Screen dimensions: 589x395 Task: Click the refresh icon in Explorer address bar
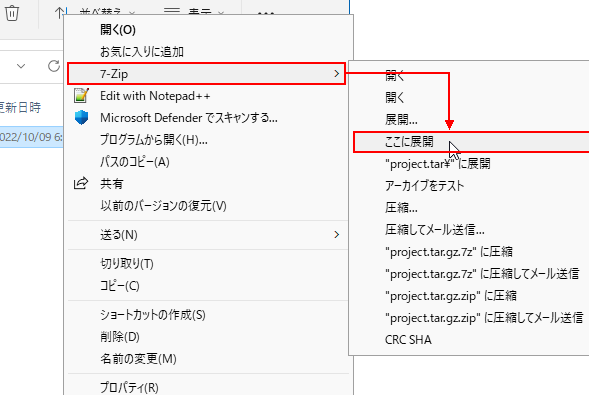tap(54, 66)
